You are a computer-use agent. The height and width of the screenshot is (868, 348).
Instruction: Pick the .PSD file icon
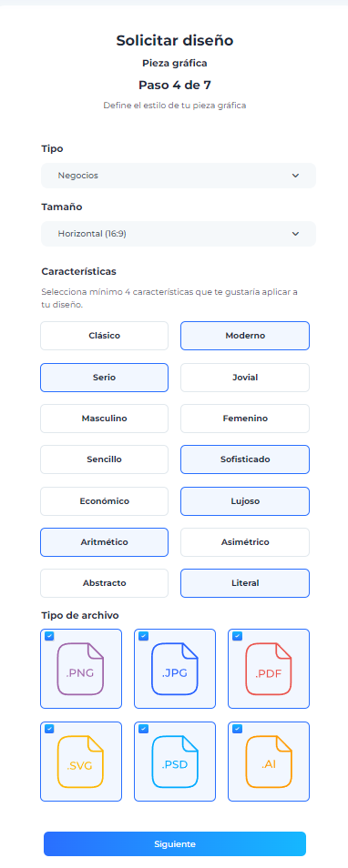(175, 762)
